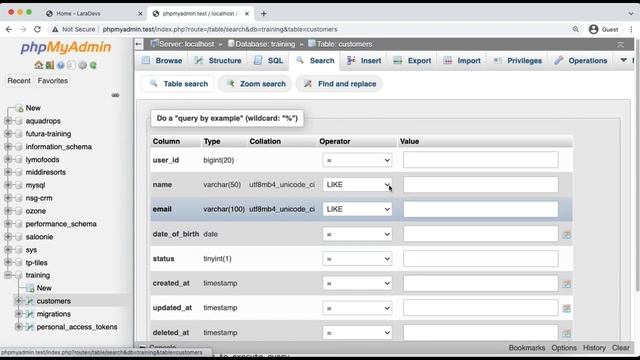Screen dimensions: 640x360
Task: Click Options in console bar
Action: coord(564,348)
